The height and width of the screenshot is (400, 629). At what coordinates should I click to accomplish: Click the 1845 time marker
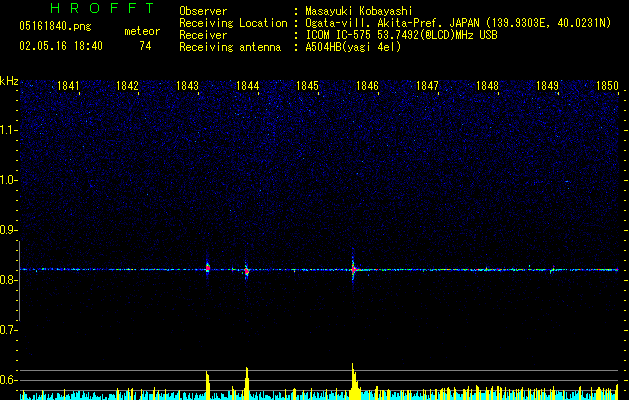click(307, 86)
